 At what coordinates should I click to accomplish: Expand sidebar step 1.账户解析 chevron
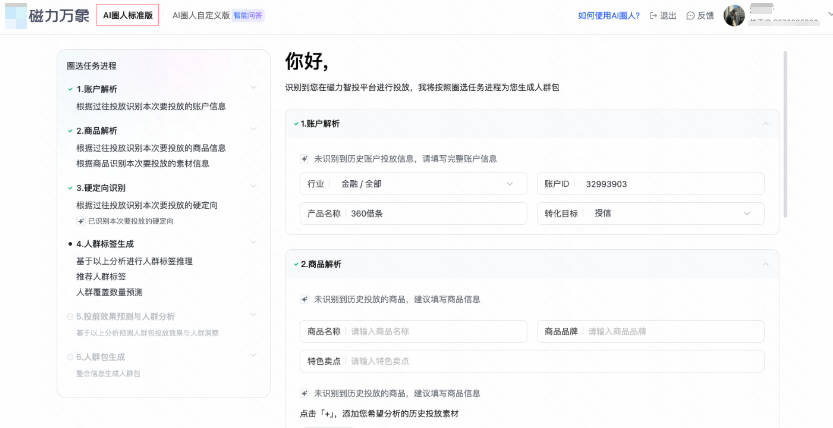253,87
